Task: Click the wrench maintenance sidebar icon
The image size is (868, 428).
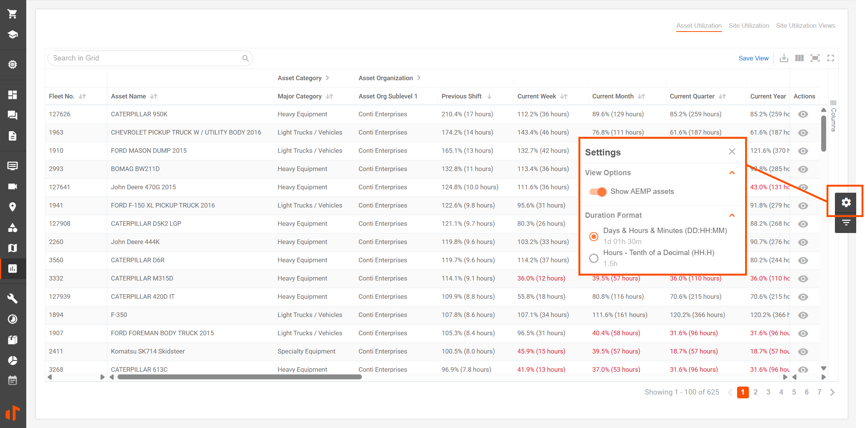Action: (x=13, y=298)
